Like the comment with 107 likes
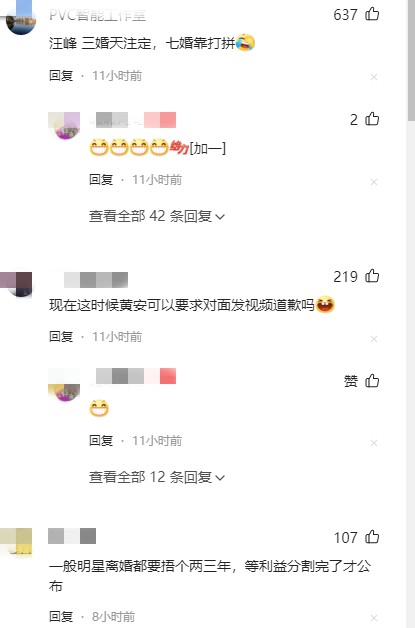The height and width of the screenshot is (628, 415). click(372, 537)
